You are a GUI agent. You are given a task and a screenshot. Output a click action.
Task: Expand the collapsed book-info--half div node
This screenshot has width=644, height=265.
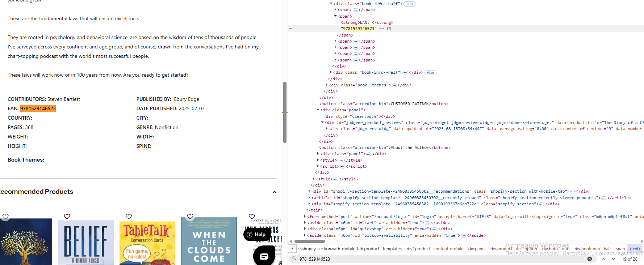tap(331, 72)
